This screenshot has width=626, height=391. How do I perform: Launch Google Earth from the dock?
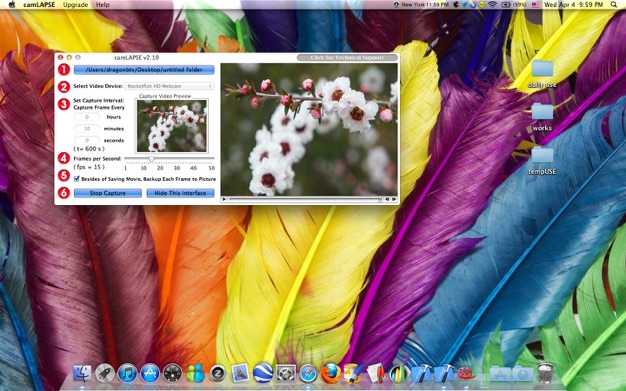[263, 374]
